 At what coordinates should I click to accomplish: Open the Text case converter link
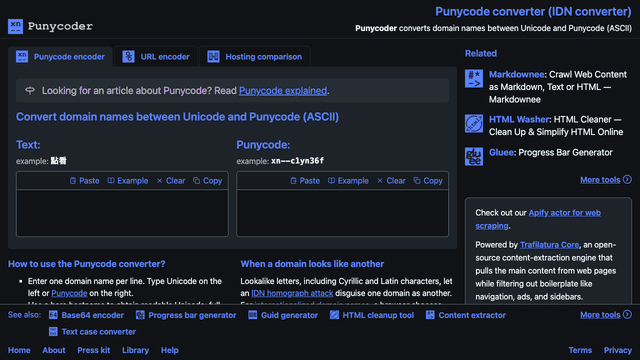99,332
